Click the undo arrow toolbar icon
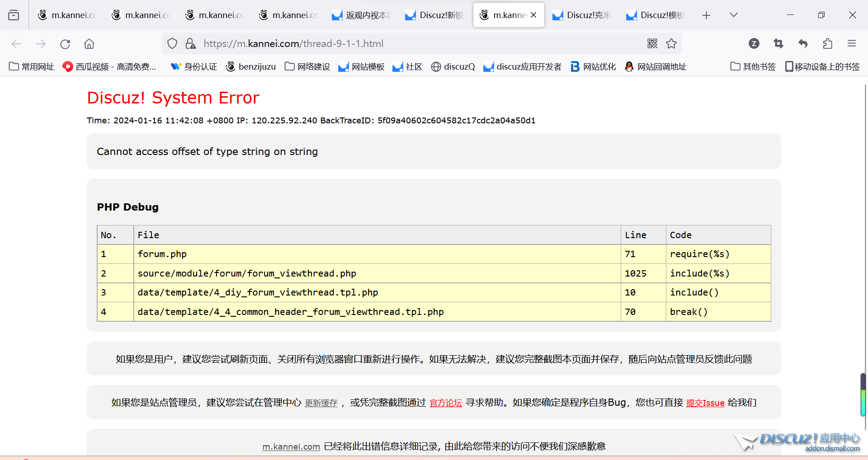868x460 pixels. click(x=803, y=43)
